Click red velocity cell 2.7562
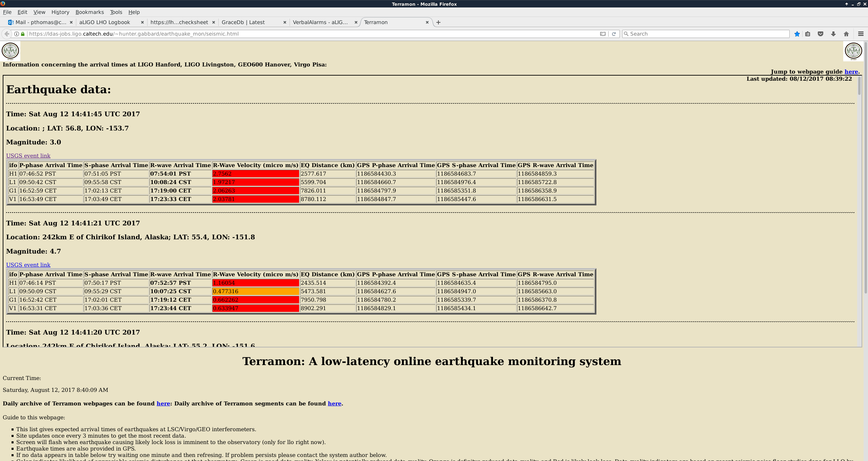868x461 pixels. [256, 174]
